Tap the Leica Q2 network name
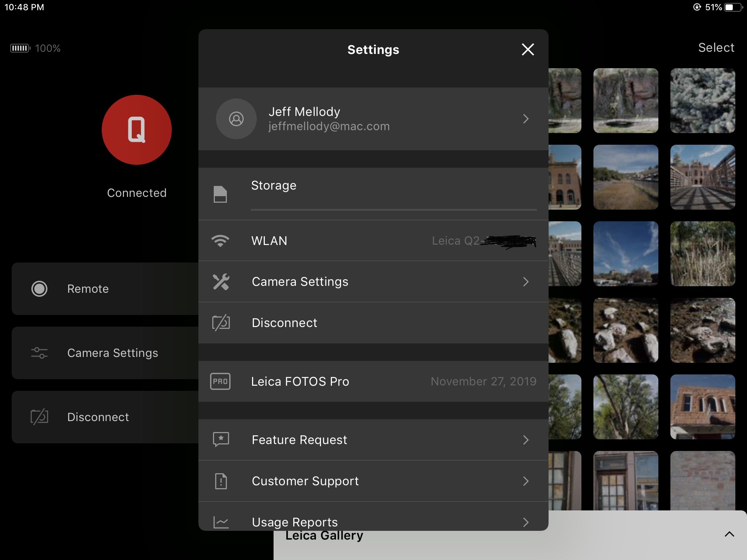The width and height of the screenshot is (747, 560). (x=456, y=241)
